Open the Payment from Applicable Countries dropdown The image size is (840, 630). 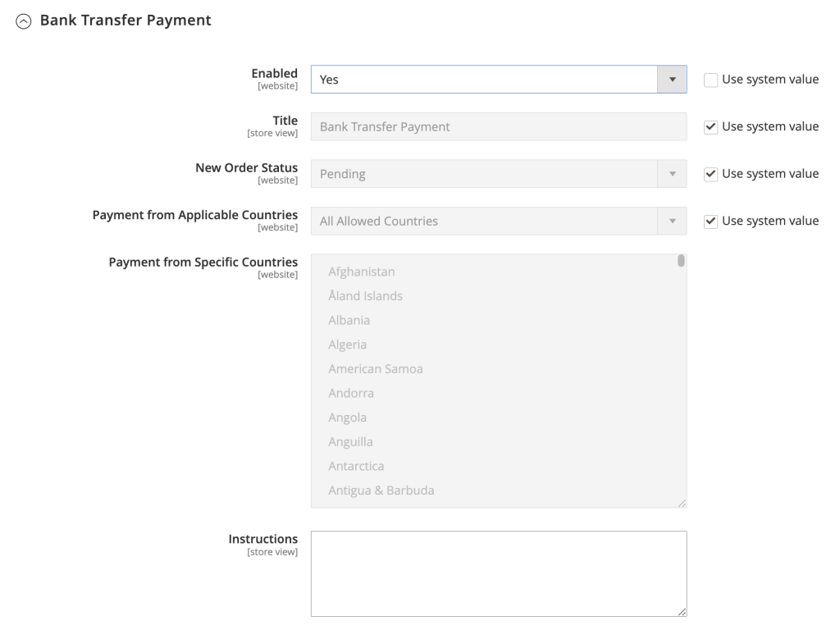pos(492,221)
